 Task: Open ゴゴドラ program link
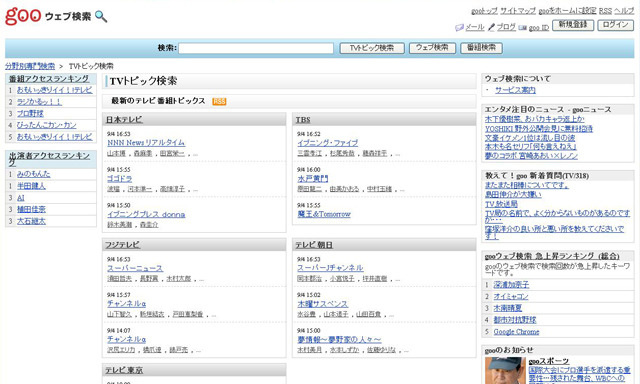pyautogui.click(x=120, y=179)
